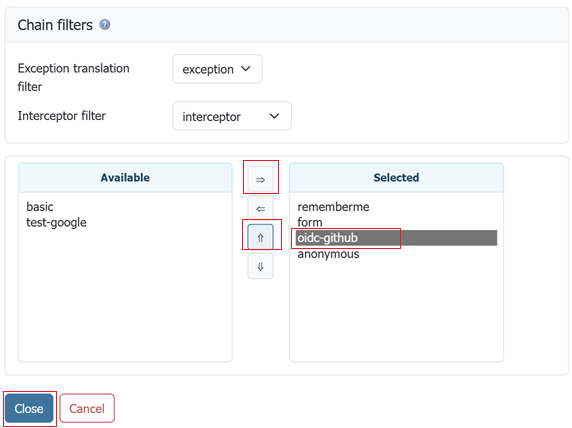Move selected filter right with the add arrow
The height and width of the screenshot is (428, 572).
[x=260, y=179]
